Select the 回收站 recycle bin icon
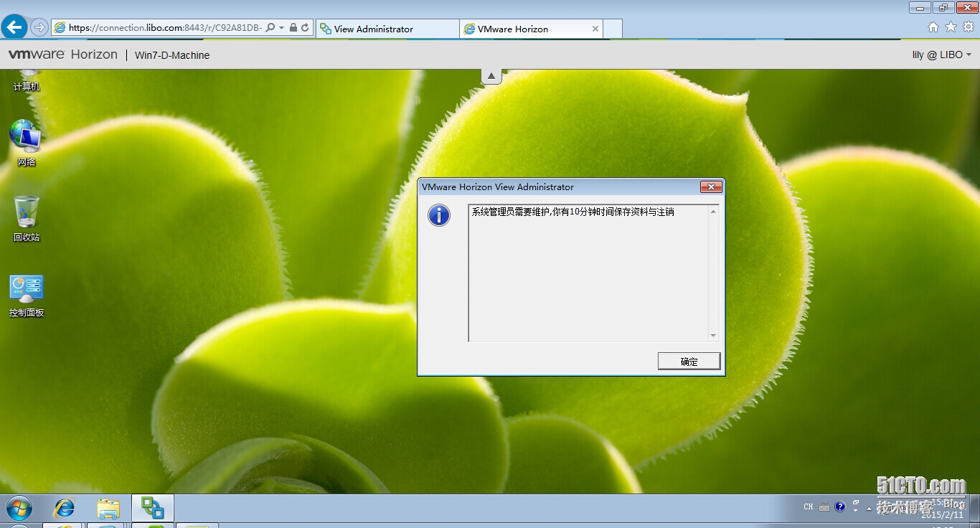This screenshot has width=980, height=528. [x=27, y=219]
